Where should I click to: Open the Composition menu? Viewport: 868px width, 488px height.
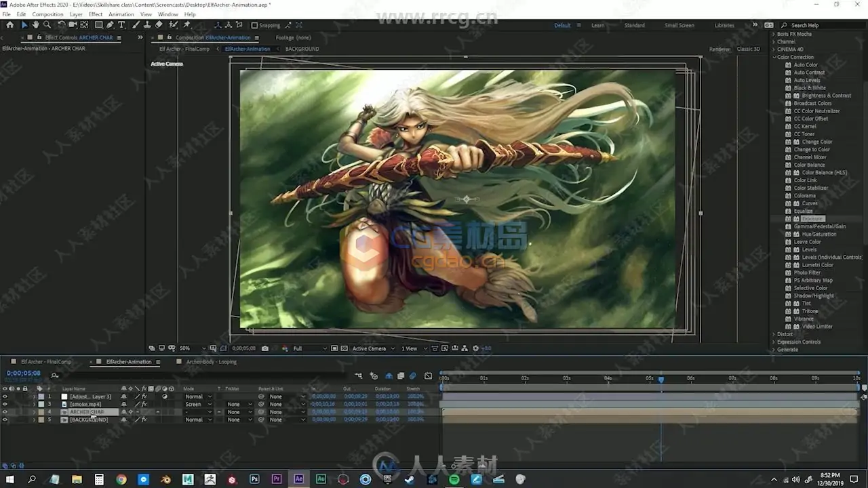click(47, 14)
